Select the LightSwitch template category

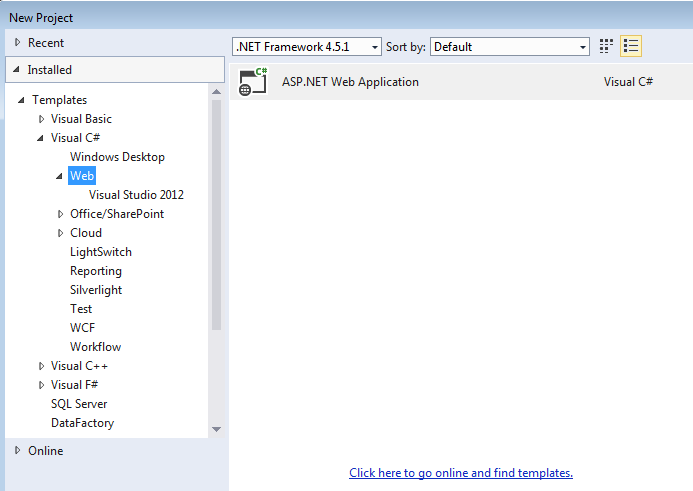(x=101, y=252)
